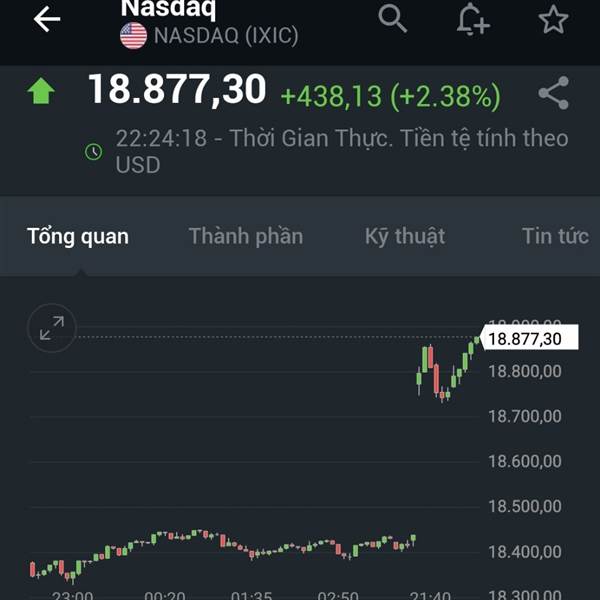Open the search magnifier icon
Screen dimensions: 600x600
[x=392, y=19]
